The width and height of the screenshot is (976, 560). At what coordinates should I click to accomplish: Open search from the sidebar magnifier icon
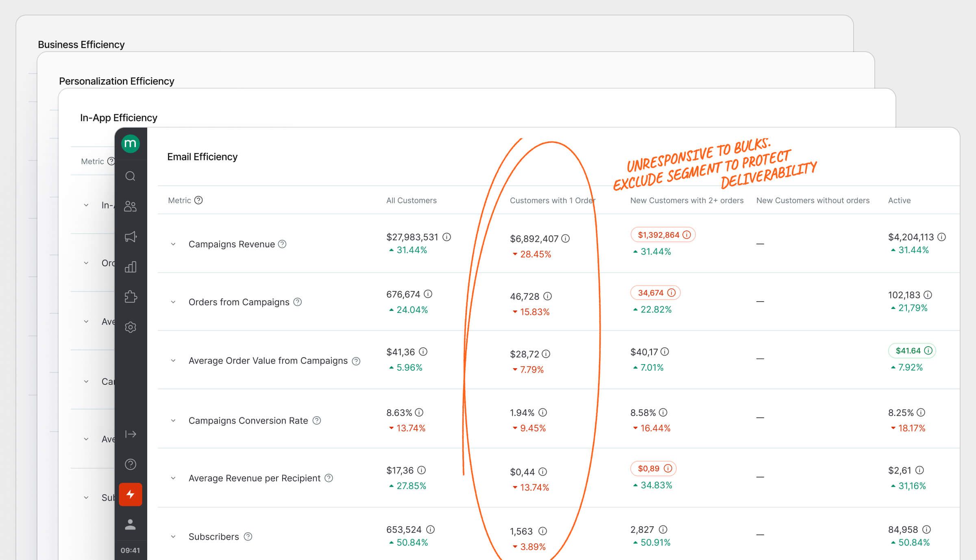(x=130, y=176)
